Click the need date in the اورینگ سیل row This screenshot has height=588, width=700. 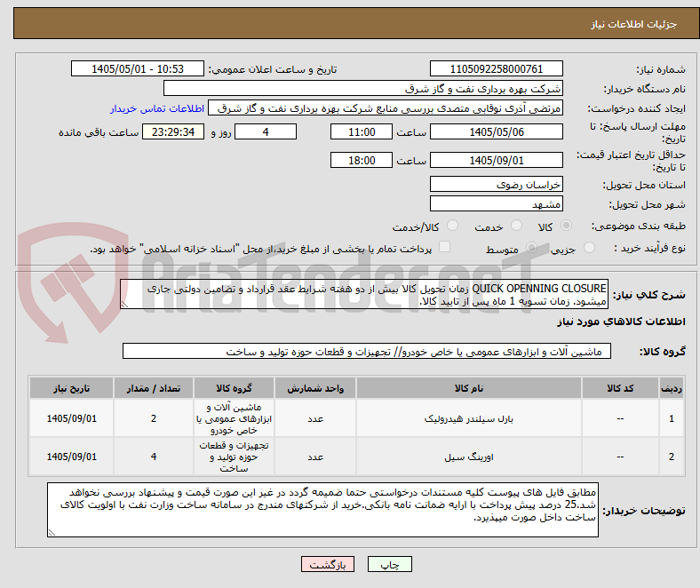pyautogui.click(x=71, y=457)
